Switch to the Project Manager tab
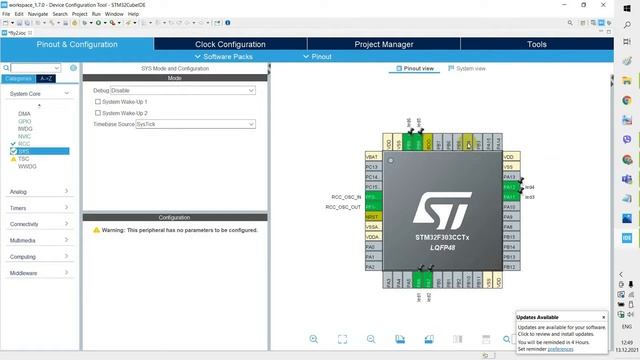The width and height of the screenshot is (640, 360). pyautogui.click(x=384, y=44)
